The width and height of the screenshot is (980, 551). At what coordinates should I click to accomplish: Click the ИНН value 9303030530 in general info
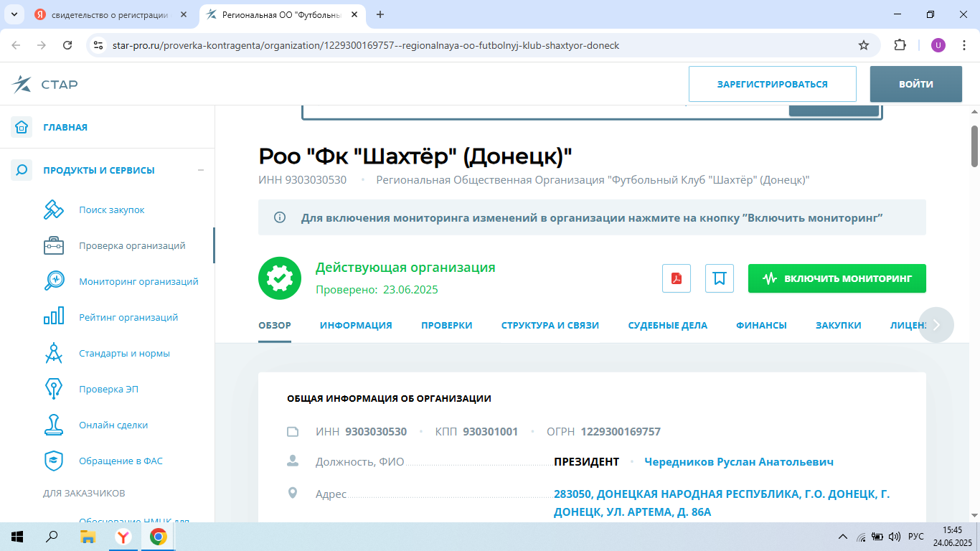coord(376,431)
